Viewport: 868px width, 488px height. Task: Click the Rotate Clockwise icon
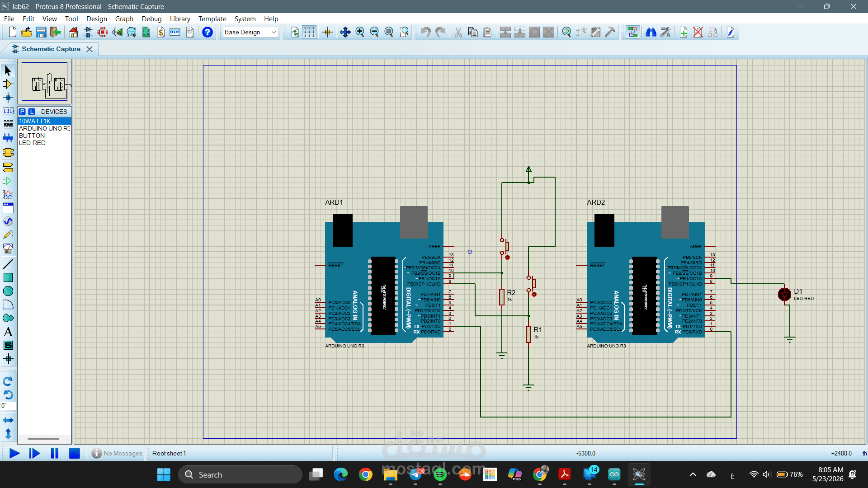coord(8,381)
